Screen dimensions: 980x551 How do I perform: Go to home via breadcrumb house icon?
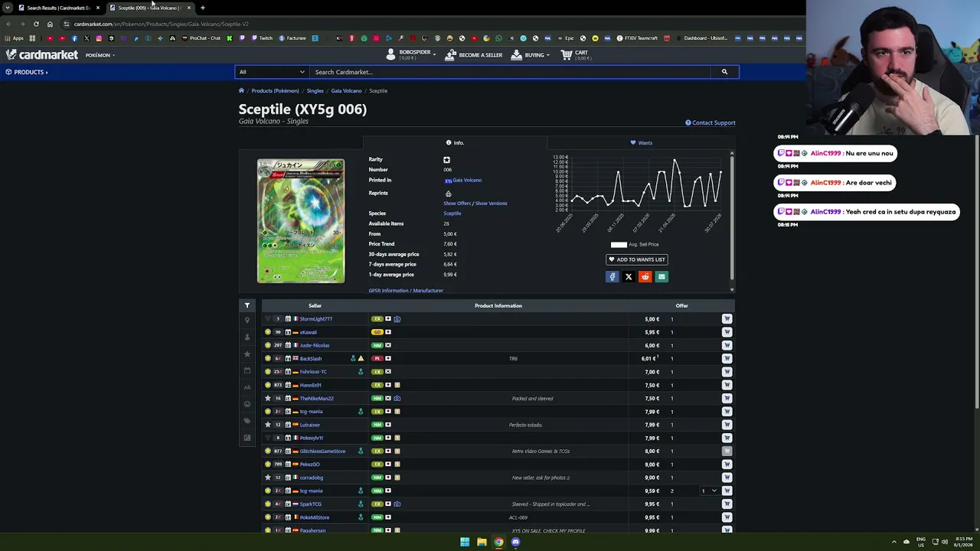(x=241, y=90)
